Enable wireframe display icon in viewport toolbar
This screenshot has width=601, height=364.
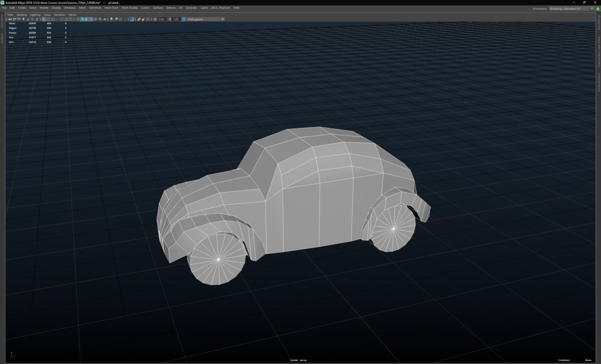[x=77, y=19]
